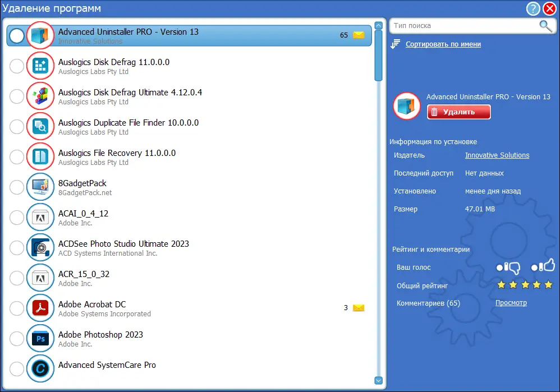Select the Advanced SystemCare Pro entry name
This screenshot has height=392, width=560.
(107, 365)
